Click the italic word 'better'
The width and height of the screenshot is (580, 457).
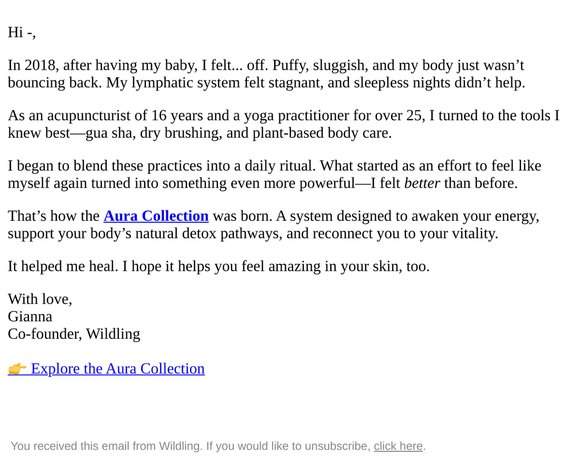[422, 183]
